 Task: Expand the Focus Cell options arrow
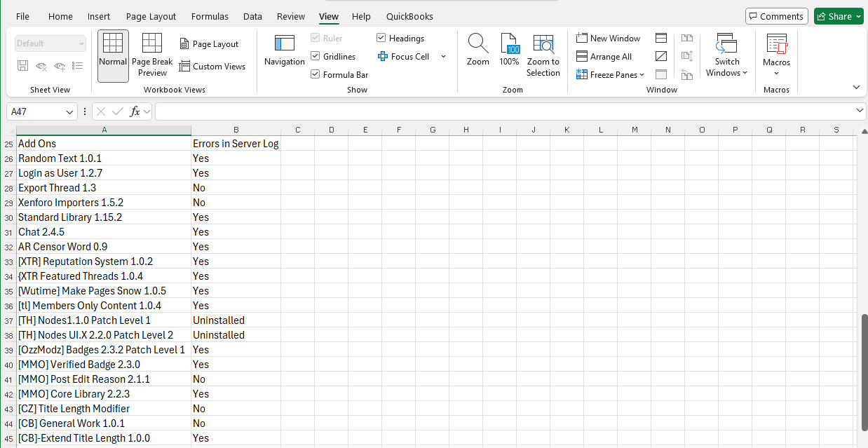[x=443, y=57]
